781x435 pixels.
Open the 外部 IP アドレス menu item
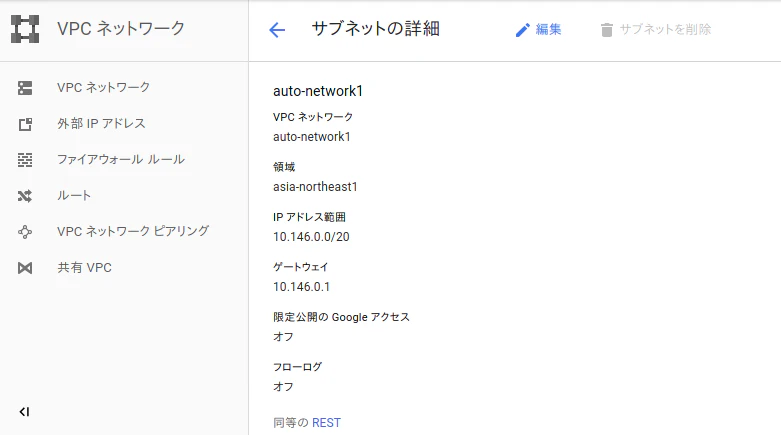pyautogui.click(x=101, y=124)
